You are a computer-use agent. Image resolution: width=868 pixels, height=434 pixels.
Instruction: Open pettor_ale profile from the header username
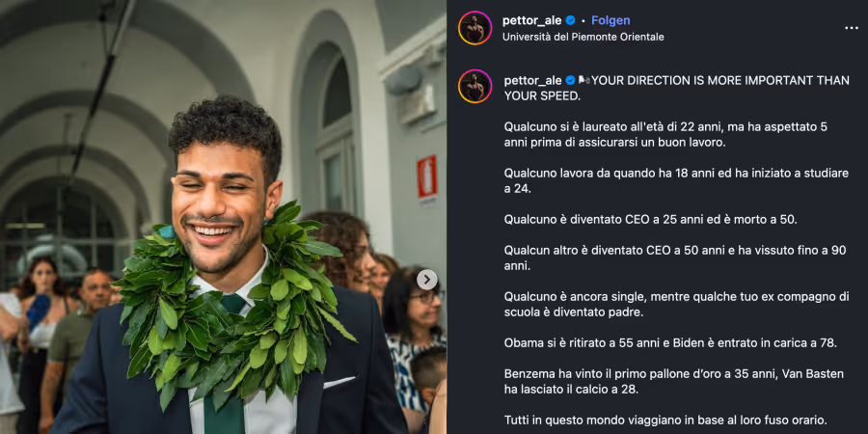click(x=532, y=21)
